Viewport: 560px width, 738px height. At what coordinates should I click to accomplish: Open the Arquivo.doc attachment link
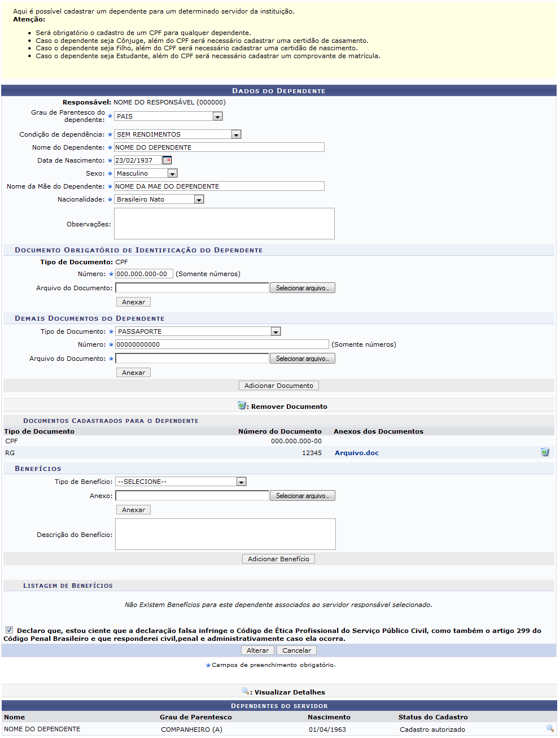(357, 453)
